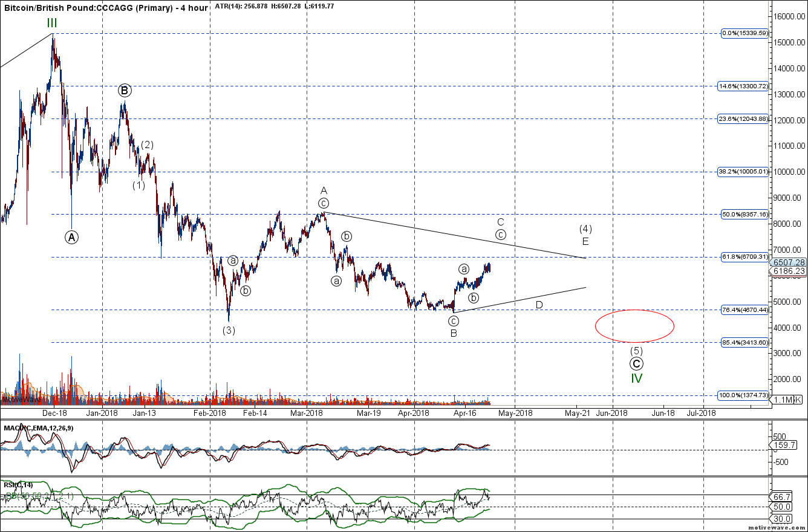Select the bold circled C wave label
808x532 pixels.
click(636, 363)
